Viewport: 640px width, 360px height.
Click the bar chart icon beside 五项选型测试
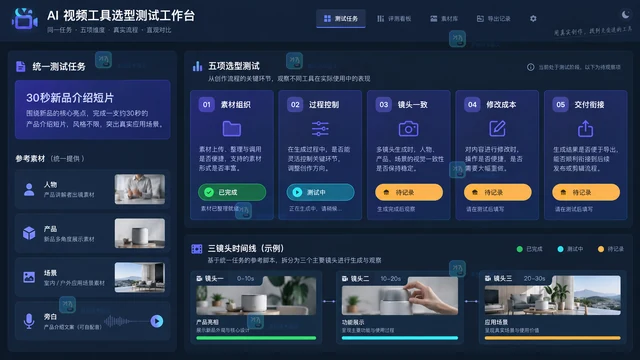pos(198,66)
